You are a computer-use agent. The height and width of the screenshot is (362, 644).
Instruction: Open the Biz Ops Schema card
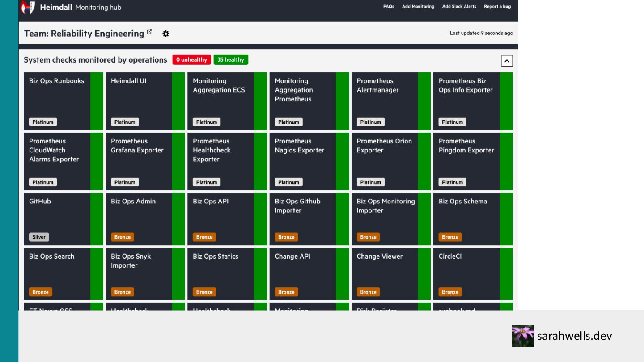473,219
